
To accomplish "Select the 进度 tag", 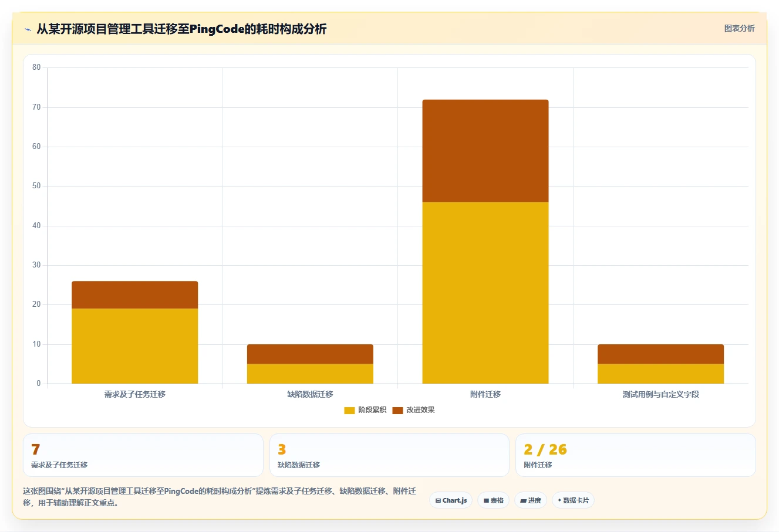I will (531, 500).
